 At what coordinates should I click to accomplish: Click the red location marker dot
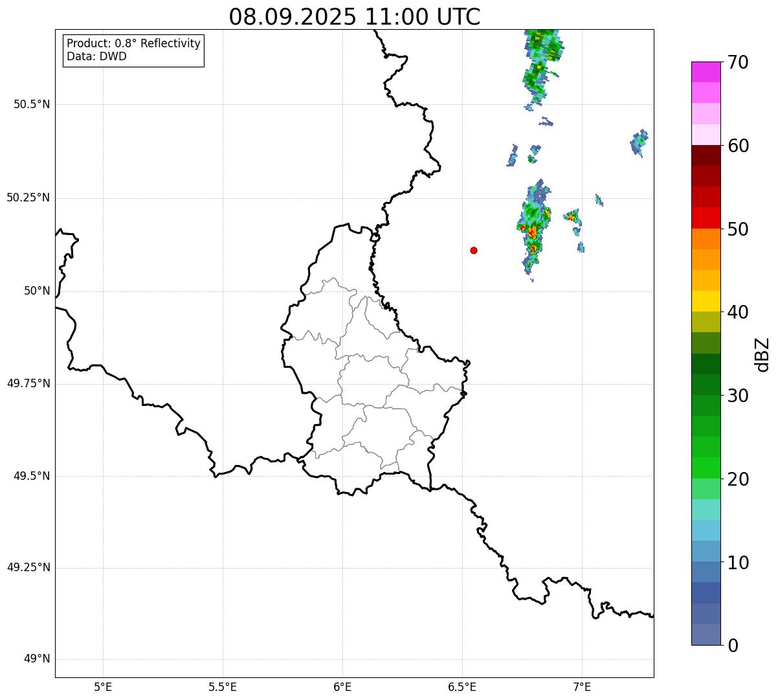point(474,250)
